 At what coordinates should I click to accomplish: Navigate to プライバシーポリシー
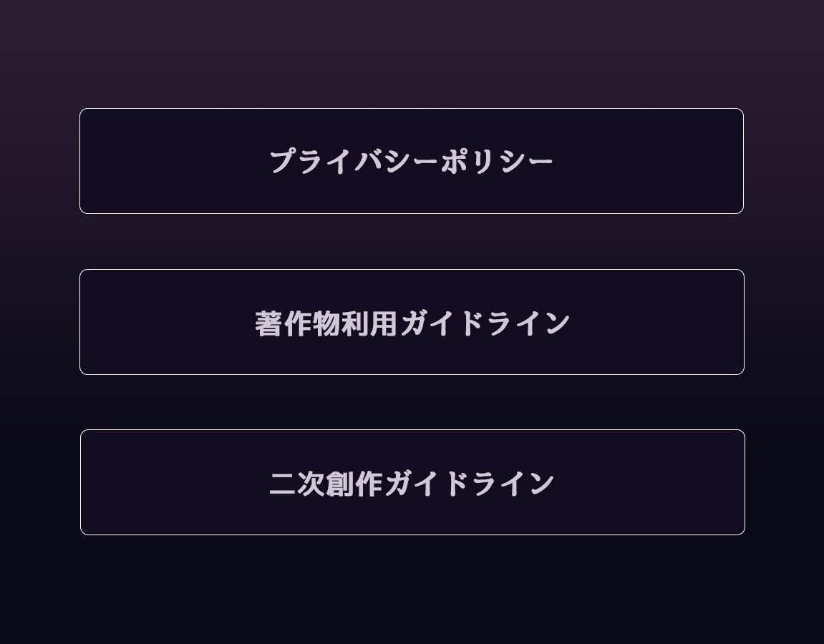pos(412,161)
